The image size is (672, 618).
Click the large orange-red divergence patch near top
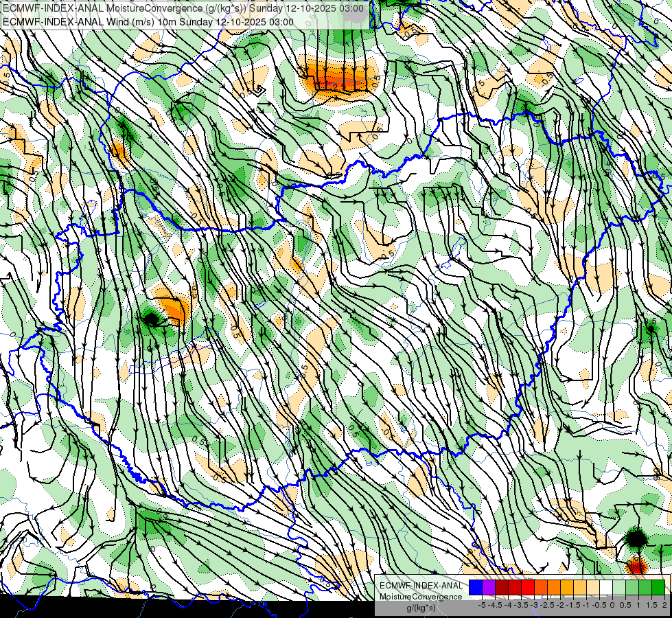[x=340, y=80]
